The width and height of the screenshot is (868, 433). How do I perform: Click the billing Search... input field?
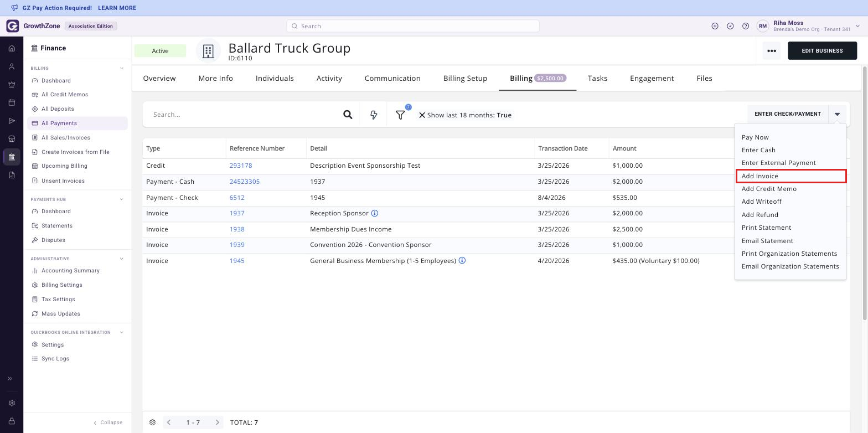(x=244, y=115)
